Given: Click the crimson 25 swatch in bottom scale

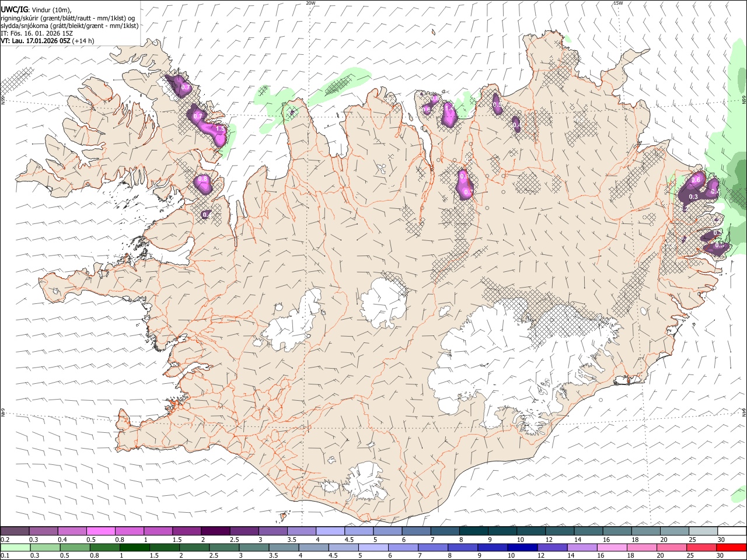Looking at the screenshot, I should pos(701,547).
